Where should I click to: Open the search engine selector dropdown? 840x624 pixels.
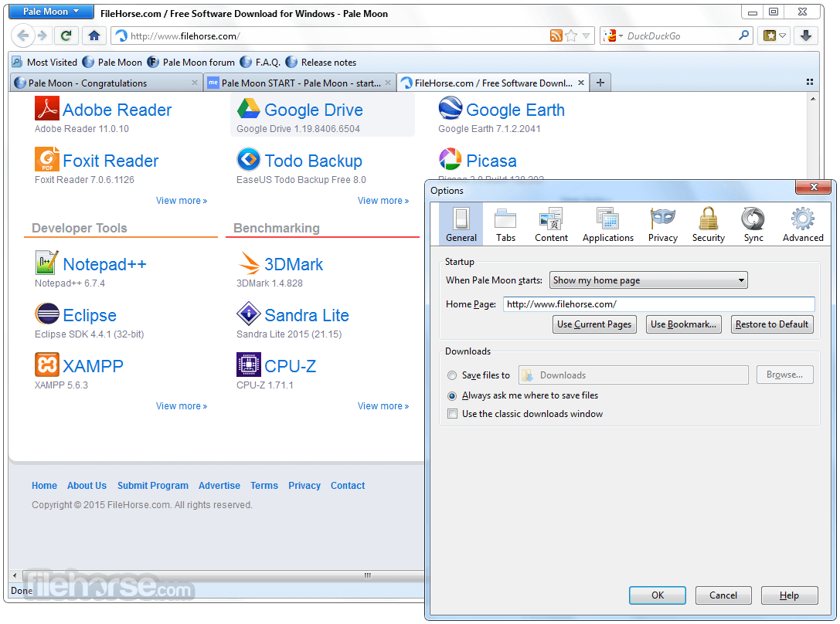point(614,36)
